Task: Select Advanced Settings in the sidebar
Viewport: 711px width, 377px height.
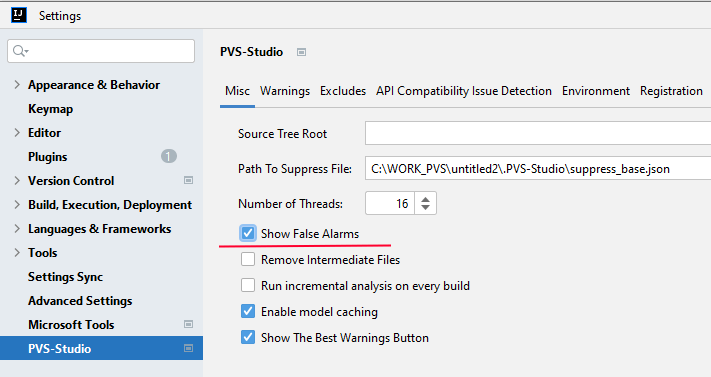Action: pyautogui.click(x=80, y=301)
